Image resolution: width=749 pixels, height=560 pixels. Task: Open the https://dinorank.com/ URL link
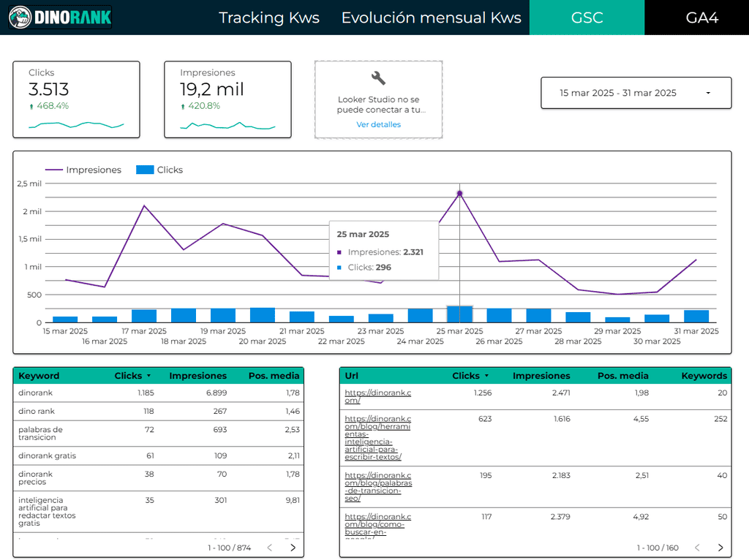coord(377,396)
